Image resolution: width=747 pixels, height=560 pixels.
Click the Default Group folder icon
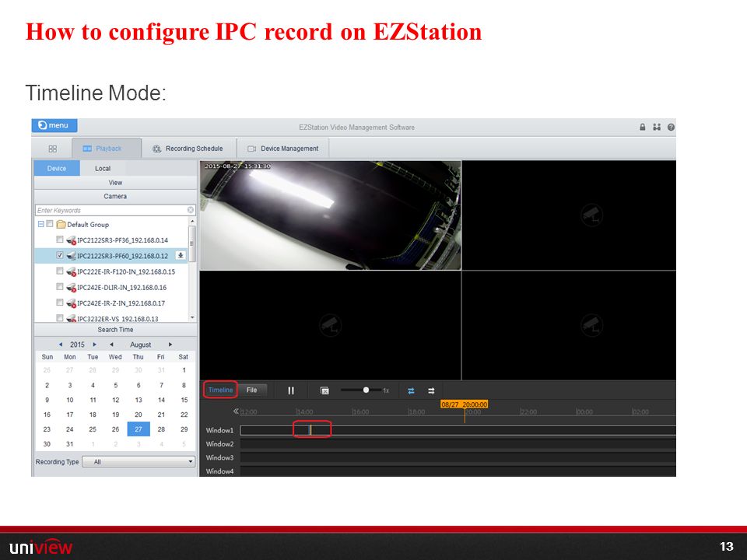[61, 224]
